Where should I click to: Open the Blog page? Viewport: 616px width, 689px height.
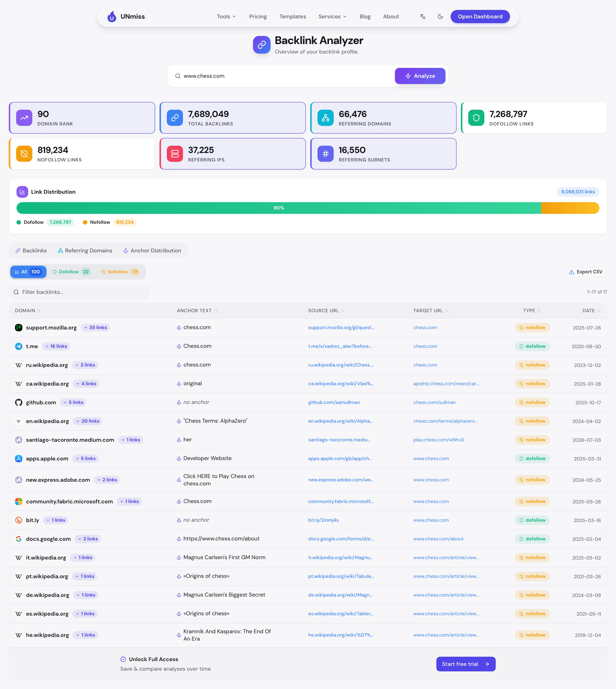(365, 16)
